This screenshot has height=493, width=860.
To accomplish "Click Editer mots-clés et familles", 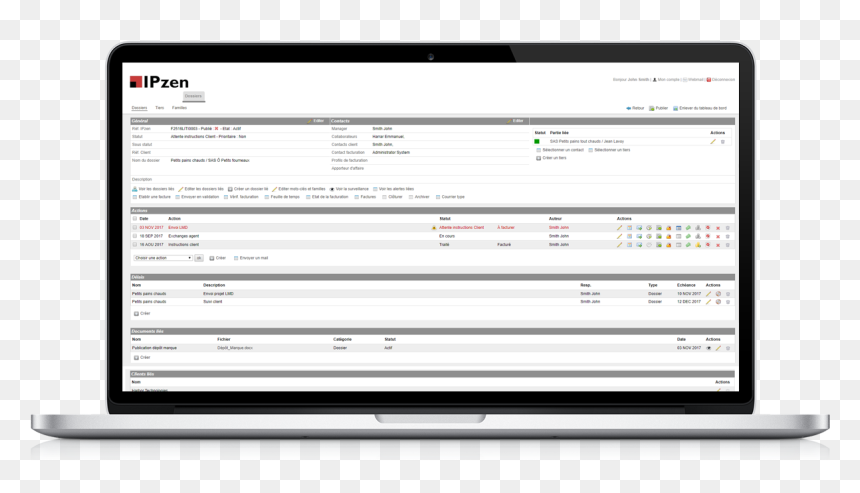I will click(299, 189).
